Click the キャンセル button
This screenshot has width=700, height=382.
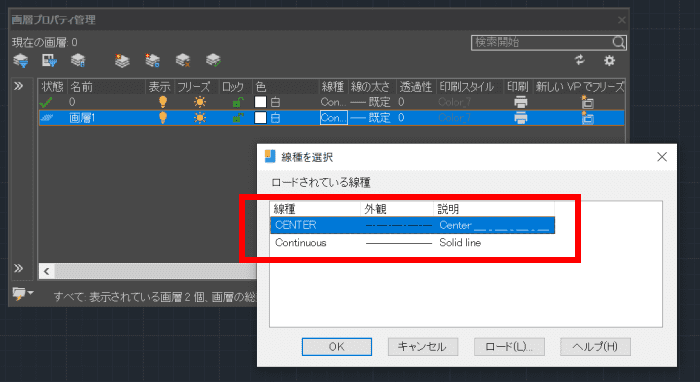click(x=423, y=347)
